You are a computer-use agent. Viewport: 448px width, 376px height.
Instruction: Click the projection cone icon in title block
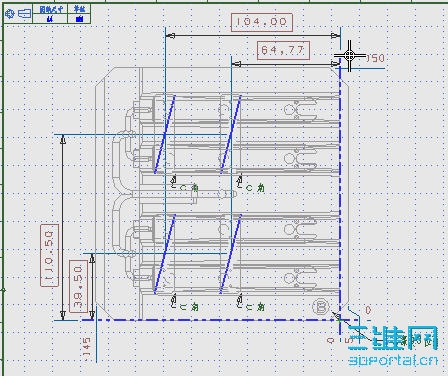click(24, 14)
